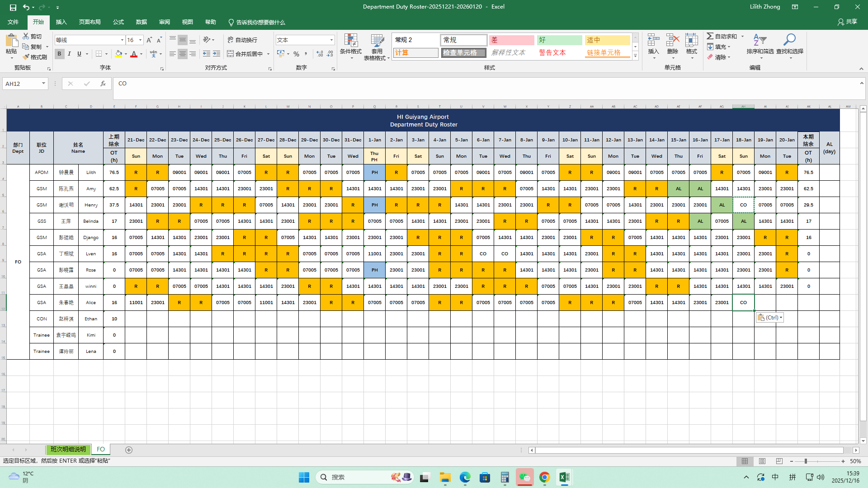The width and height of the screenshot is (868, 488).
Task: Click the Format Painter brush icon
Action: 26,57
